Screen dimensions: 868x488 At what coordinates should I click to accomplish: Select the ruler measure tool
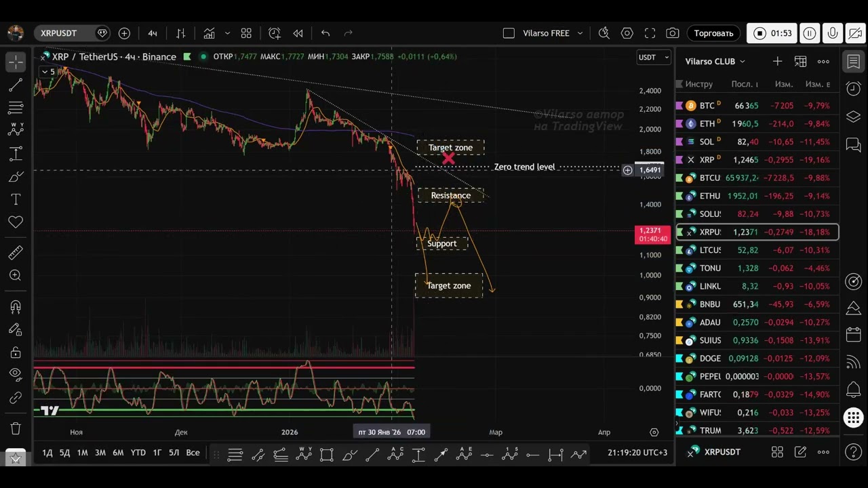[x=16, y=253]
